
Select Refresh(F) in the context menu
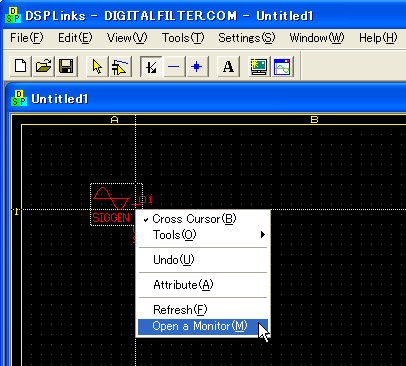pos(203,310)
